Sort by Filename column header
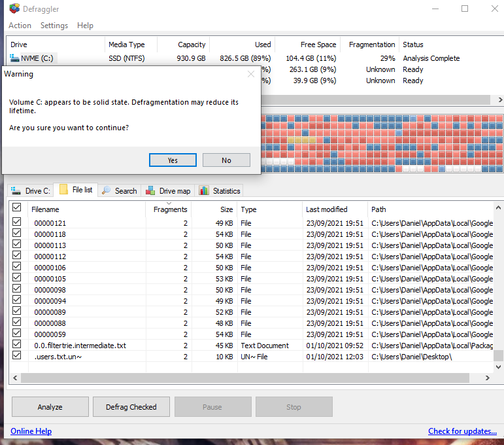504x445 pixels. coord(87,209)
